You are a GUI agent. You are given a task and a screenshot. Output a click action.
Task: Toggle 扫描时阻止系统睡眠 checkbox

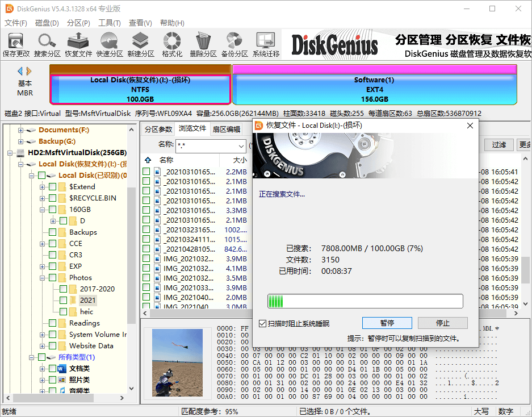click(263, 323)
